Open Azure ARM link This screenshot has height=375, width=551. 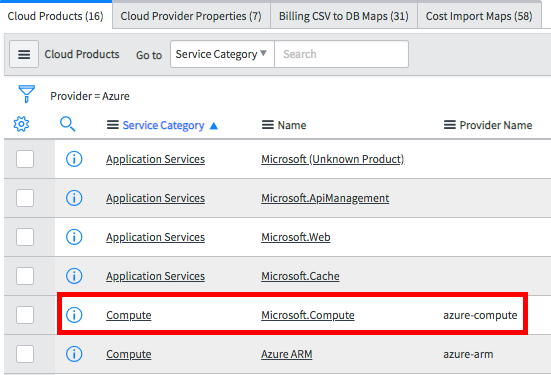point(286,354)
